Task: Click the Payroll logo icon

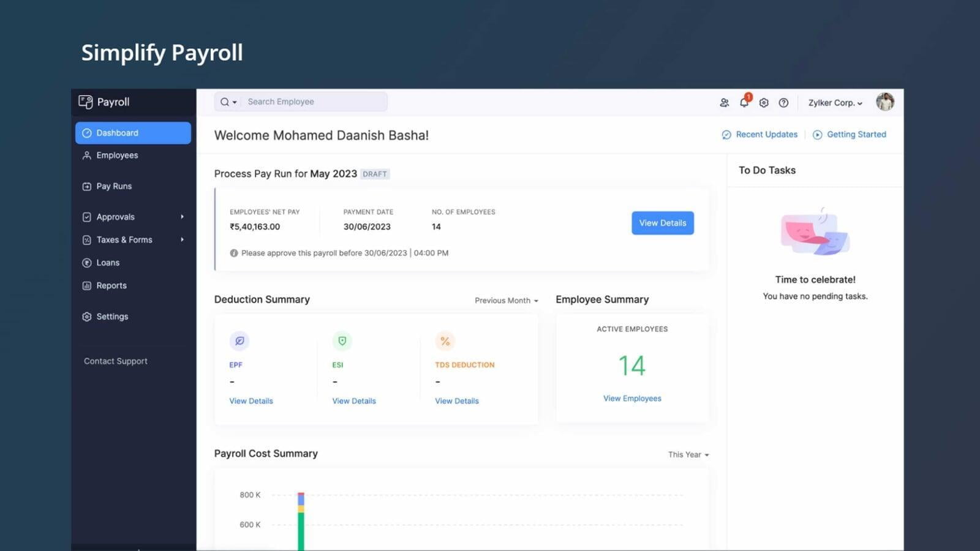Action: pos(85,102)
